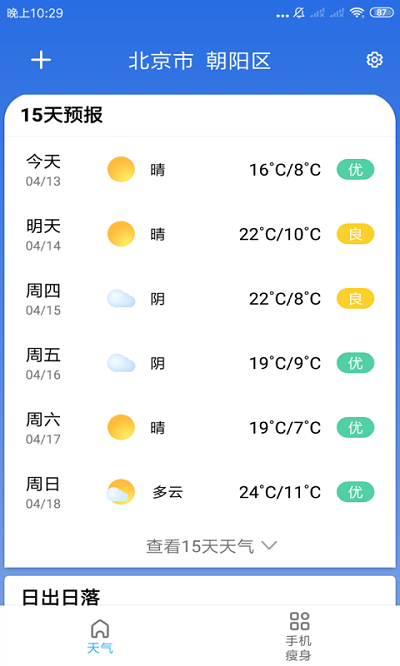Viewport: 400px width, 666px height.
Task: Expand 查看15天天气 chevron
Action: point(269,545)
